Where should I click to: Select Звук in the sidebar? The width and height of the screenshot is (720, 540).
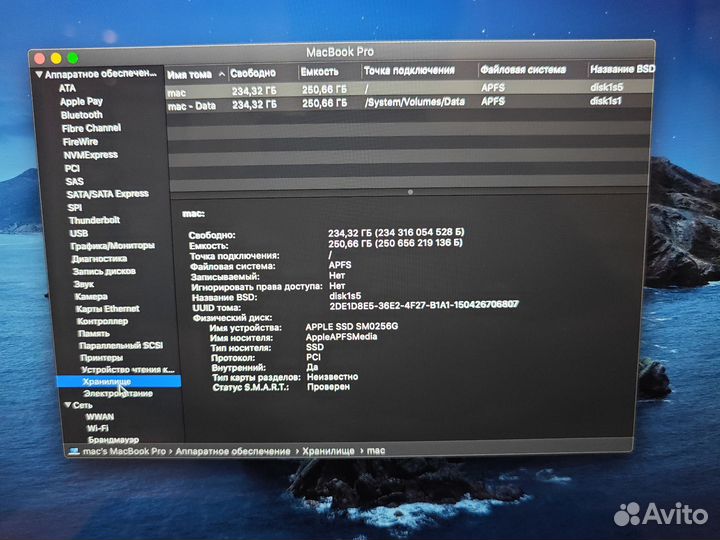pos(84,284)
